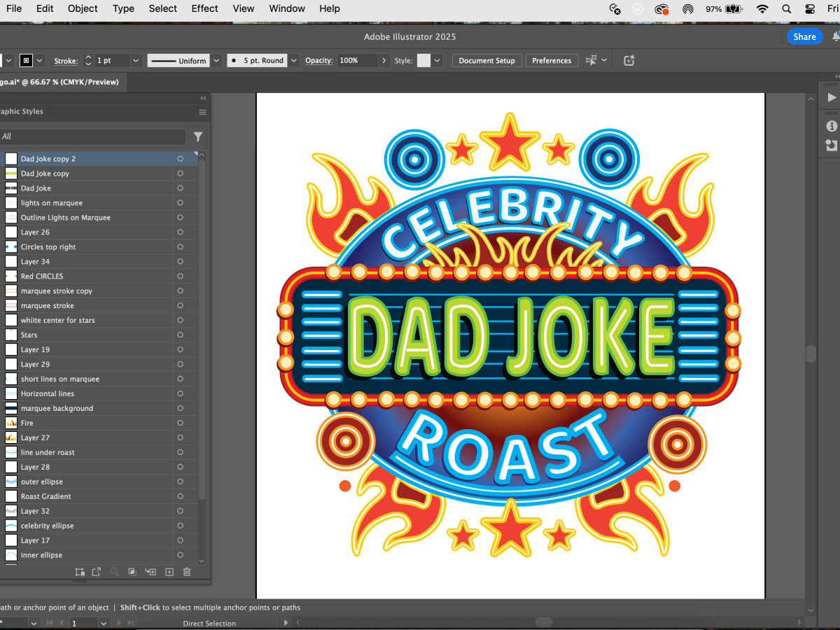Toggle target circle for Fire layer

[180, 423]
